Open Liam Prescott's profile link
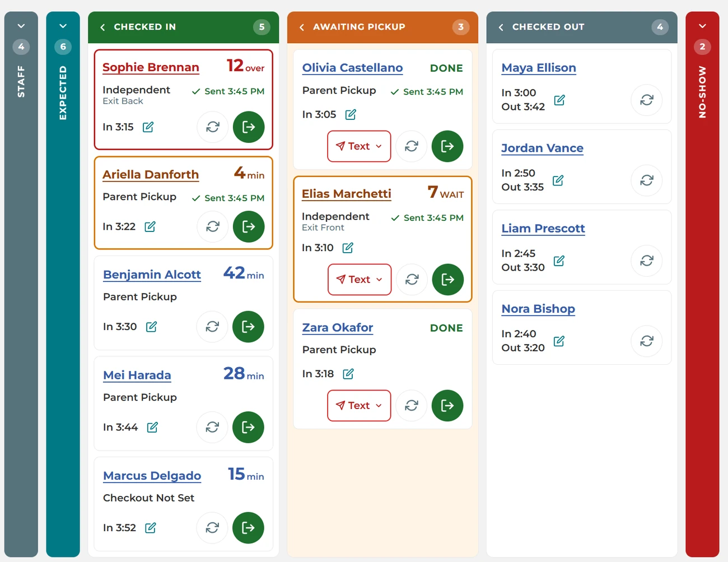Image resolution: width=728 pixels, height=562 pixels. [543, 229]
